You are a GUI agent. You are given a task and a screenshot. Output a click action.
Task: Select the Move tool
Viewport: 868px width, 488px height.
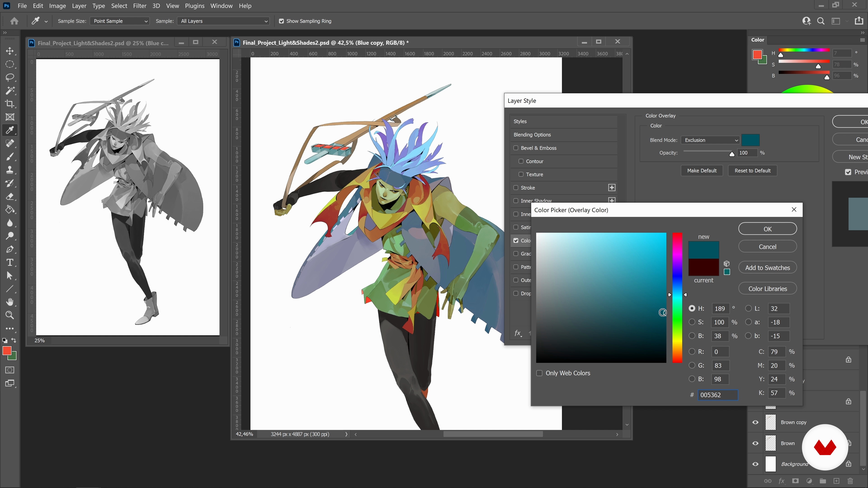[x=10, y=51]
